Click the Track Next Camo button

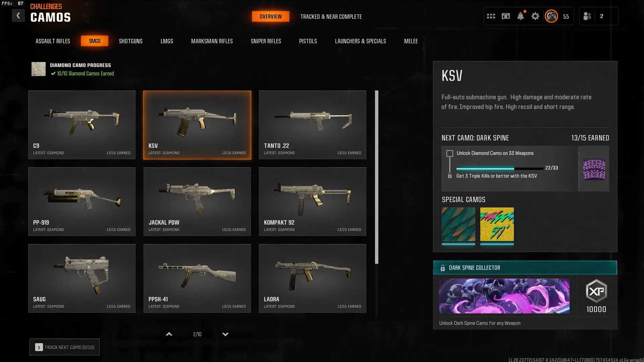pyautogui.click(x=64, y=347)
